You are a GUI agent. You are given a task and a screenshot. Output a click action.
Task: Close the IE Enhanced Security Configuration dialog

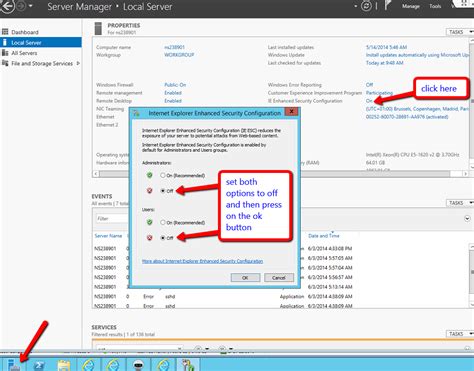pos(291,112)
